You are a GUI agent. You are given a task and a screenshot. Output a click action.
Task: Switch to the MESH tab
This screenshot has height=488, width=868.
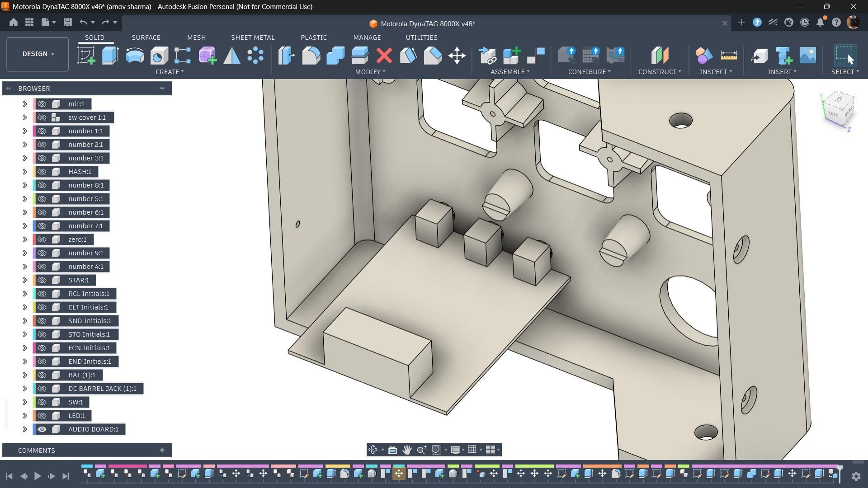(x=196, y=38)
